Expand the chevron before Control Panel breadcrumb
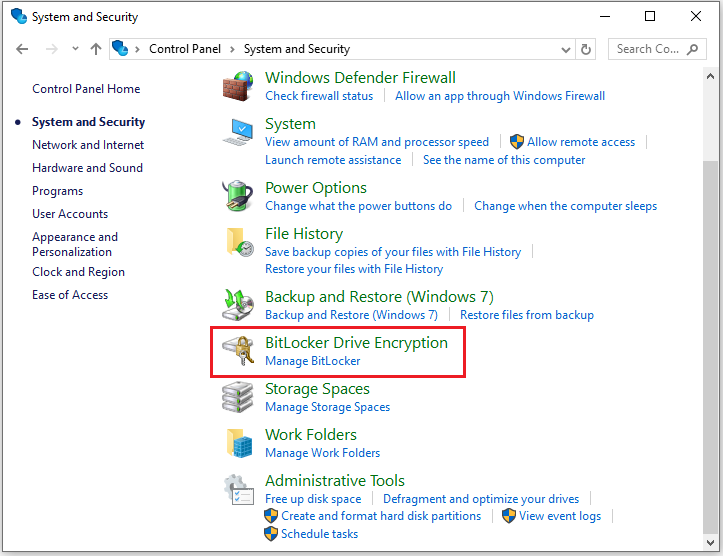 137,49
